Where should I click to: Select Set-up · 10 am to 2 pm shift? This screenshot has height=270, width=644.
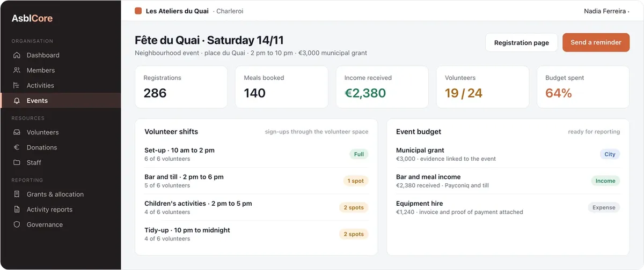tap(257, 154)
